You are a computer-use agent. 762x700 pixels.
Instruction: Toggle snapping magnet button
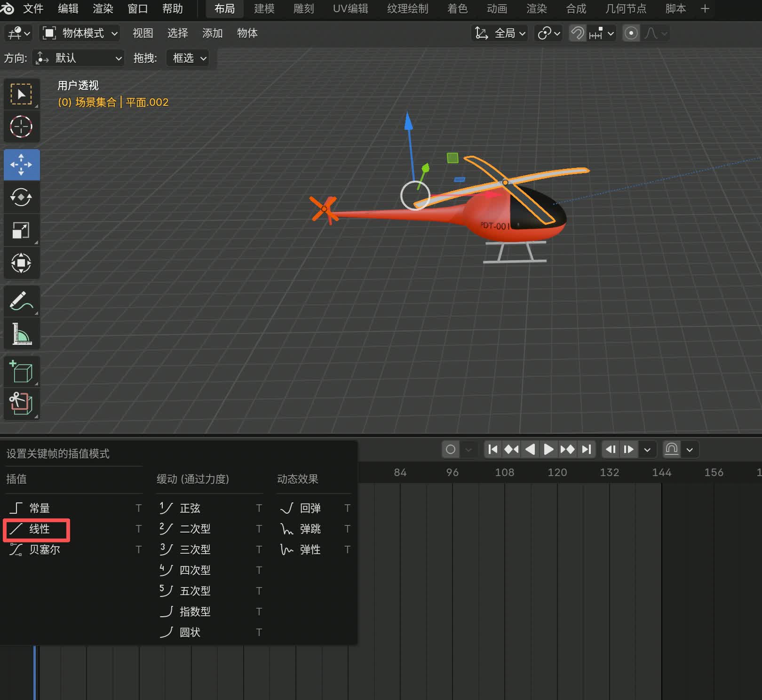point(577,33)
